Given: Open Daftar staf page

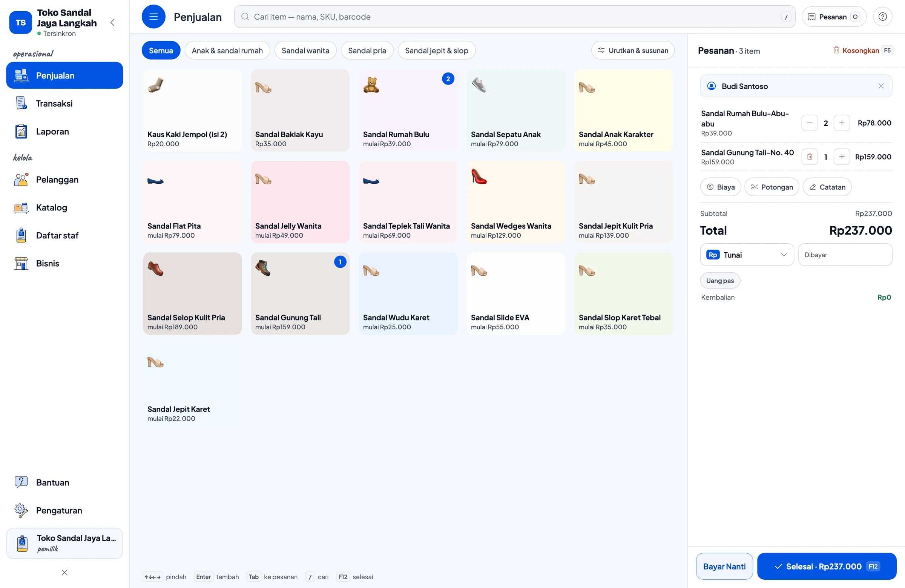Looking at the screenshot, I should (64, 235).
